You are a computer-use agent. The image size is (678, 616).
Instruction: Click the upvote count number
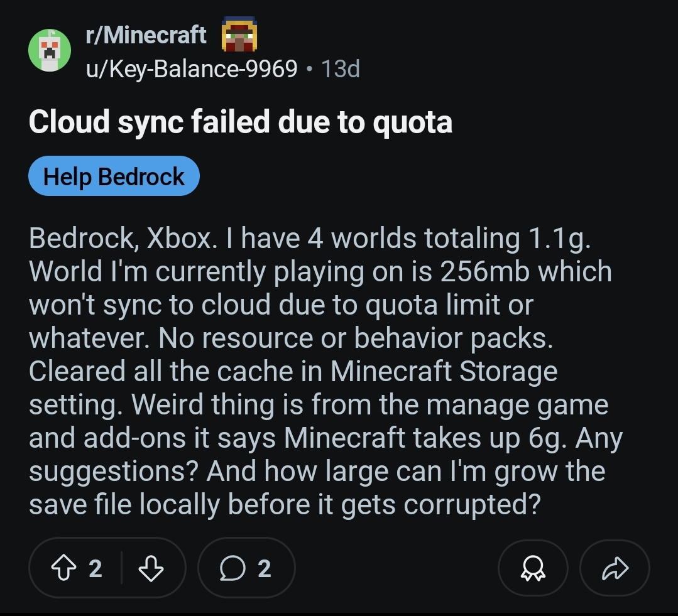click(95, 569)
